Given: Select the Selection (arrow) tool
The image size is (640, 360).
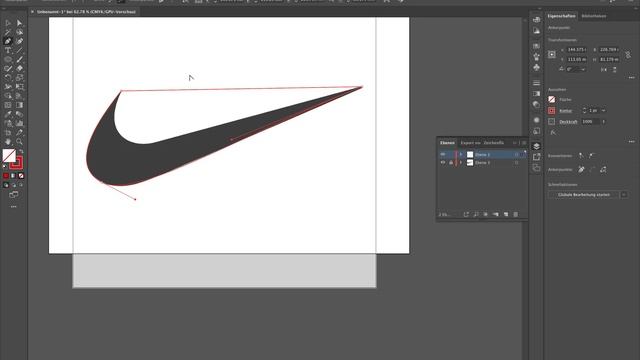Looking at the screenshot, I should 8,23.
